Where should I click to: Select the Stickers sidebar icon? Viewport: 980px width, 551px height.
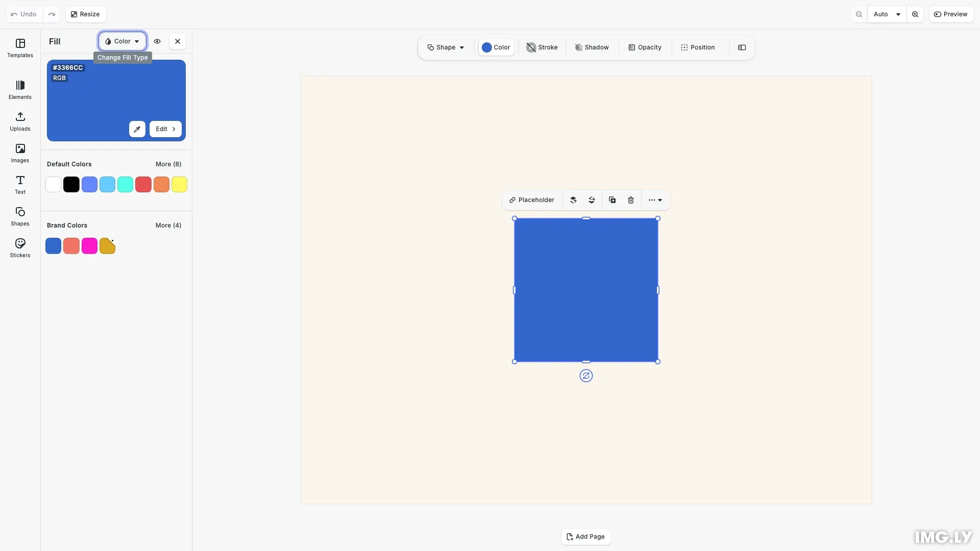tap(20, 248)
